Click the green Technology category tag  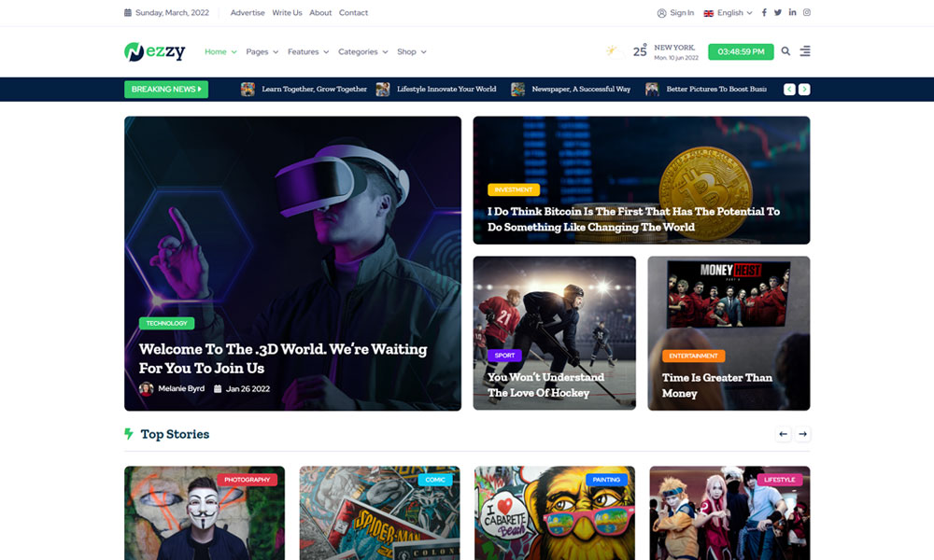(166, 323)
